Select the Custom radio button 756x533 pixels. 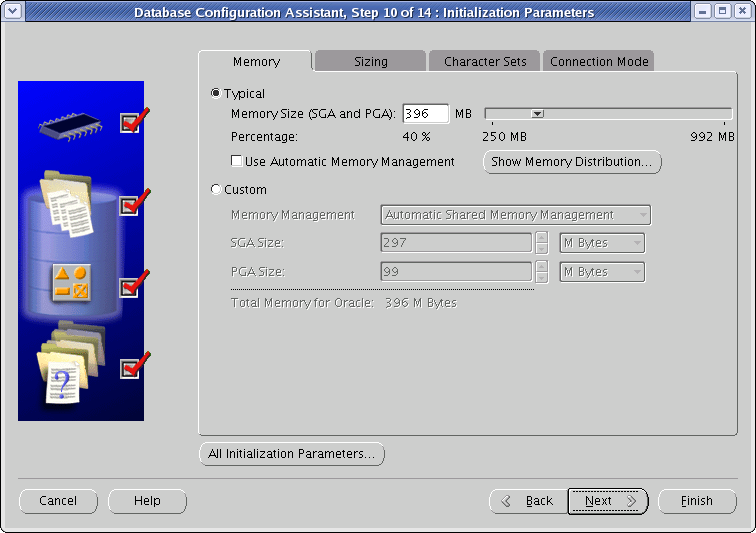click(216, 189)
